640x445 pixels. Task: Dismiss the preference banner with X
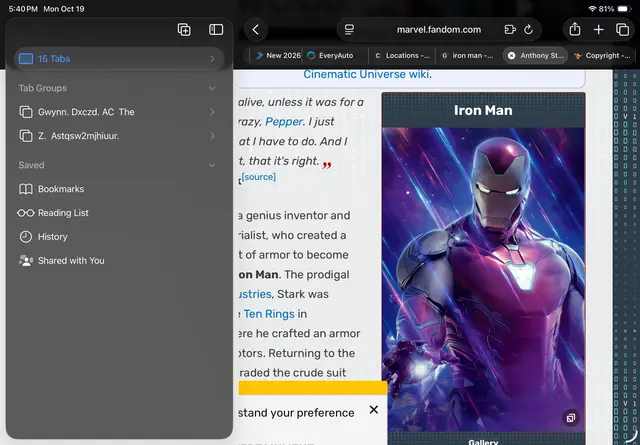coord(373,409)
